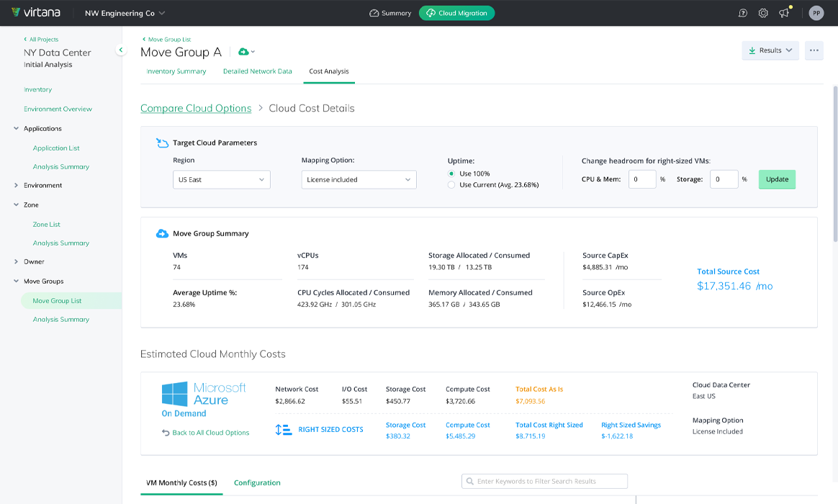Click the Storage headroom input field

pos(724,179)
